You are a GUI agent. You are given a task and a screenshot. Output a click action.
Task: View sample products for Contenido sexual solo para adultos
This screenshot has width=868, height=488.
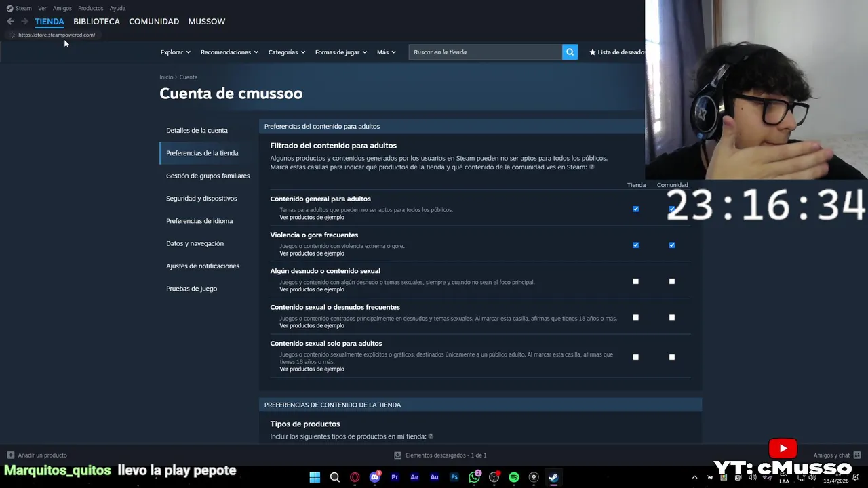click(312, 369)
